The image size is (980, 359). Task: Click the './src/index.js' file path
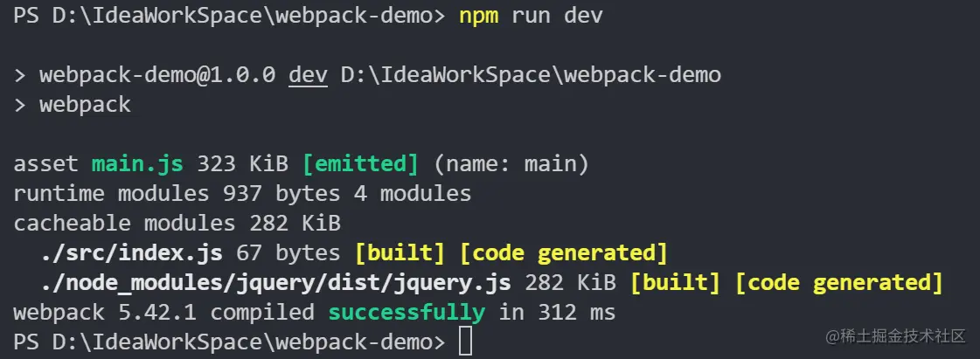point(131,253)
